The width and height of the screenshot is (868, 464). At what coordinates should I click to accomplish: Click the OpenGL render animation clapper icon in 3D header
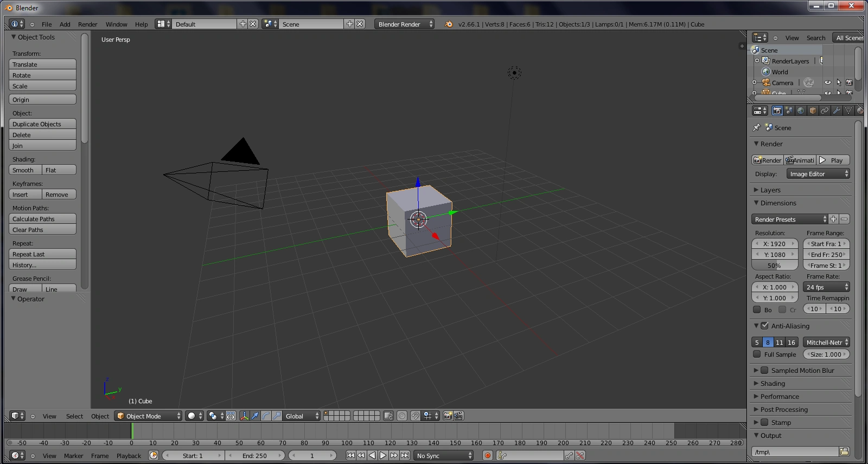[458, 416]
